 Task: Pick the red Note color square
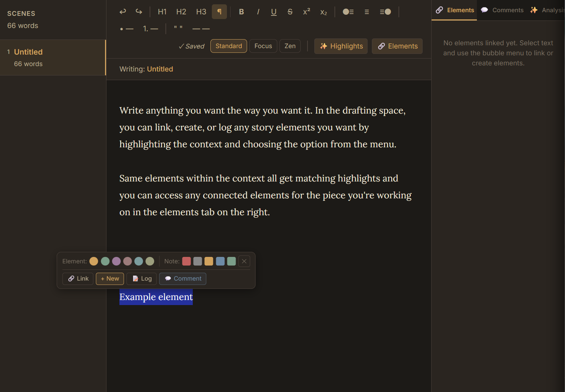[x=186, y=261]
